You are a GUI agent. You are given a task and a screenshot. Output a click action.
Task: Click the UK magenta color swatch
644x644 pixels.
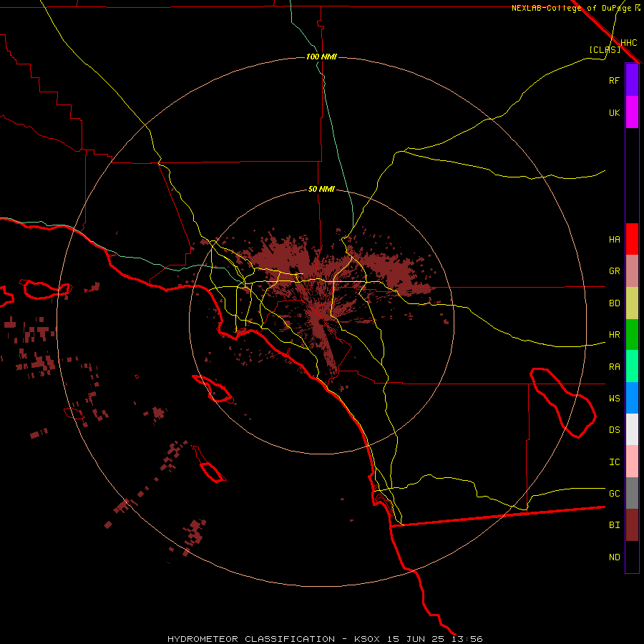click(x=632, y=112)
